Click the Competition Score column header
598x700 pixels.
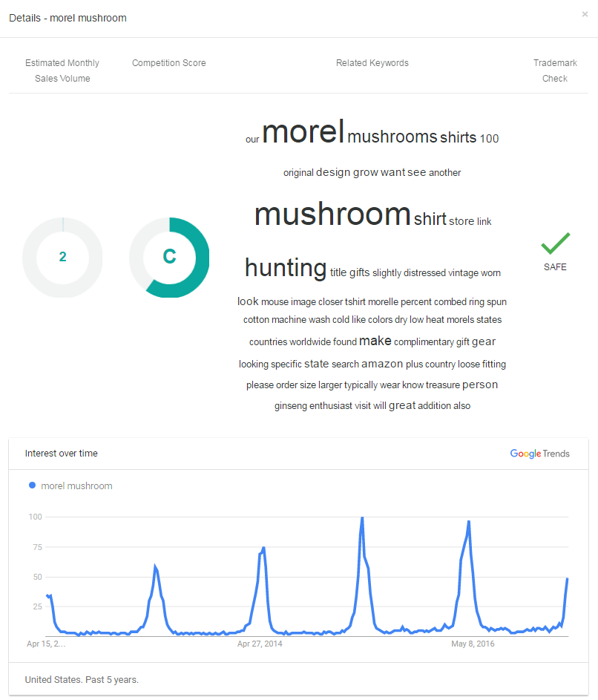168,63
